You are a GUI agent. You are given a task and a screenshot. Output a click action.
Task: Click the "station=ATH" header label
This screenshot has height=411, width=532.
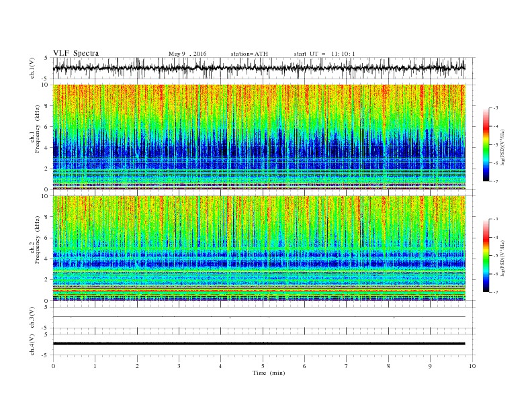pyautogui.click(x=249, y=54)
